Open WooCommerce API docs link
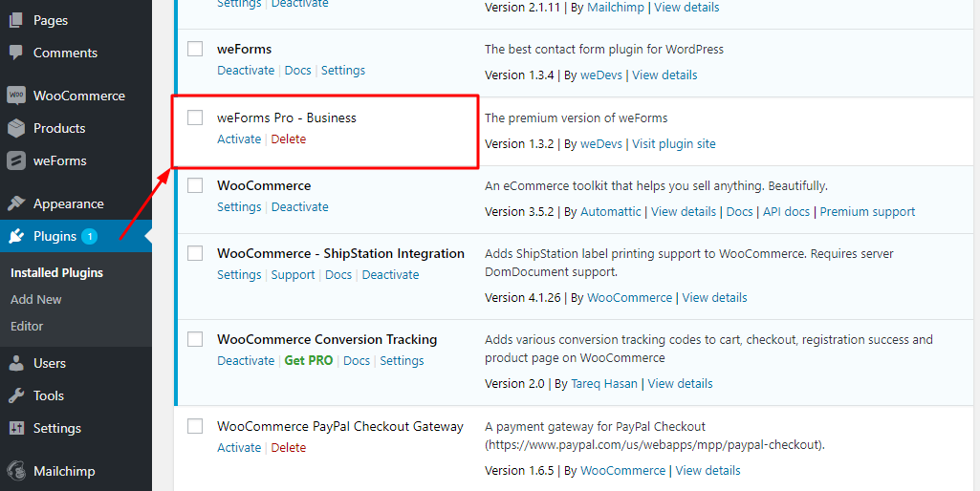This screenshot has height=491, width=980. (786, 212)
